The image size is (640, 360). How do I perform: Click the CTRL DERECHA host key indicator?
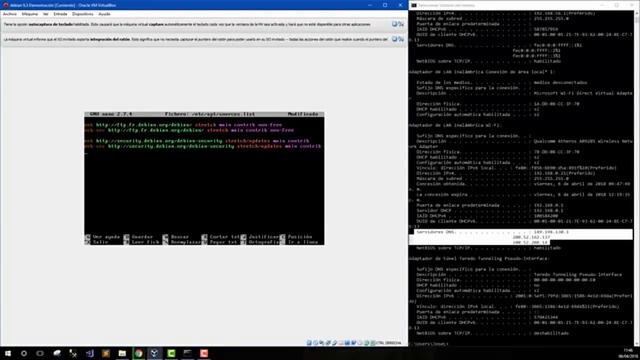[389, 343]
